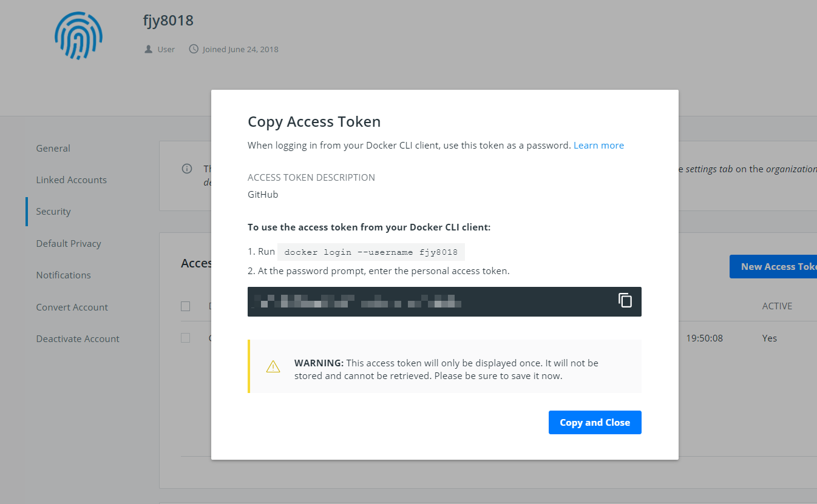
Task: Open Convert Account page
Action: coord(72,307)
